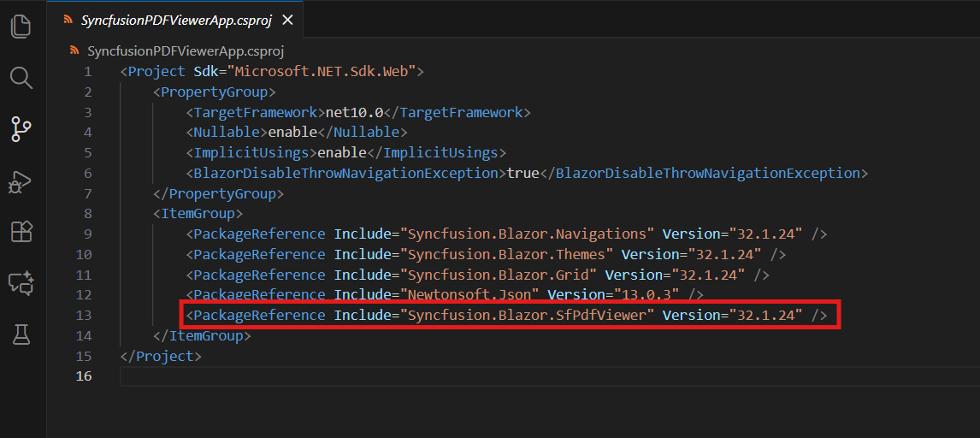The image size is (980, 438).
Task: Click "Syncfusion.Blazor.Navigations" package name
Action: 527,234
